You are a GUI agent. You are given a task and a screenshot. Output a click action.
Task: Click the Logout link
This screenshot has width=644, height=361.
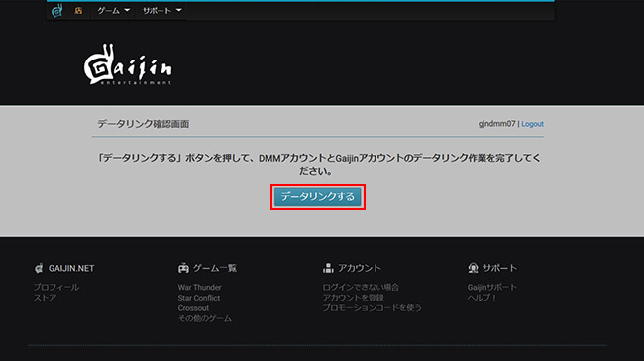pos(532,124)
